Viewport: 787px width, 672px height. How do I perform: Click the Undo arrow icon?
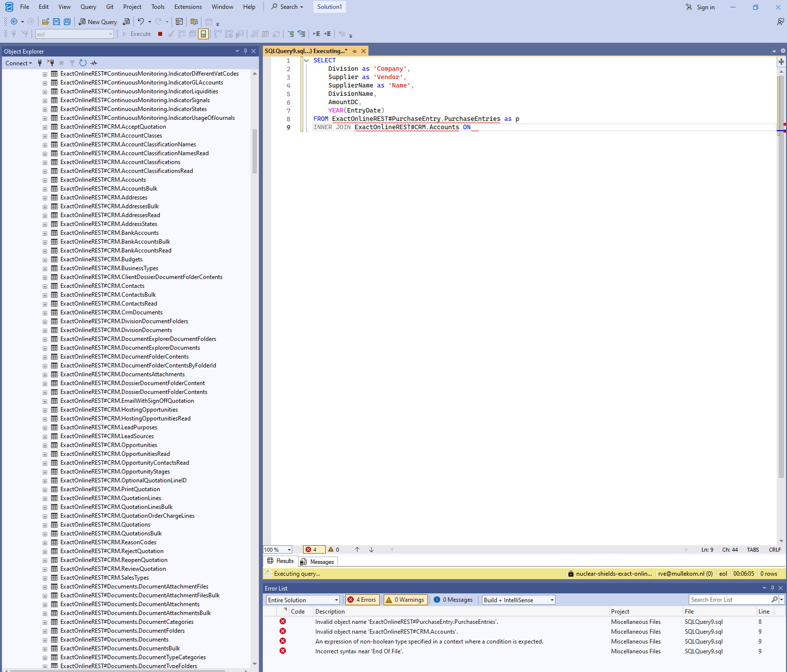141,22
